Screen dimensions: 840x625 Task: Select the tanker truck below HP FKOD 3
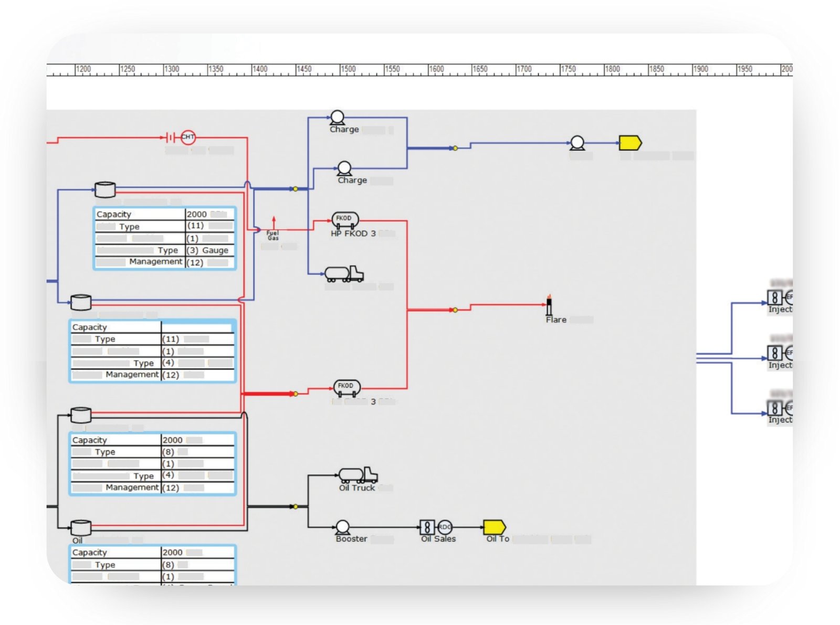(344, 274)
